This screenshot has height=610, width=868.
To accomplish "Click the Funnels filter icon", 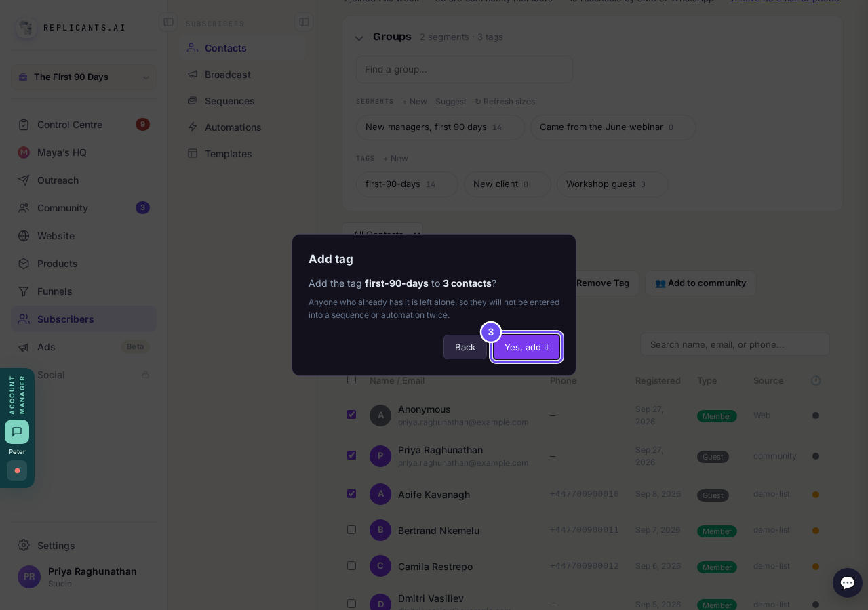I will point(24,291).
